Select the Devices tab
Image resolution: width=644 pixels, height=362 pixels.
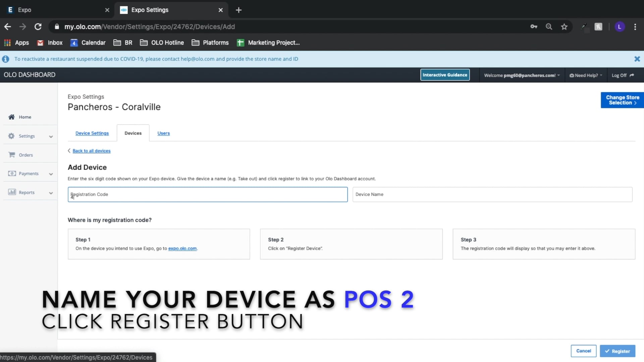point(133,133)
